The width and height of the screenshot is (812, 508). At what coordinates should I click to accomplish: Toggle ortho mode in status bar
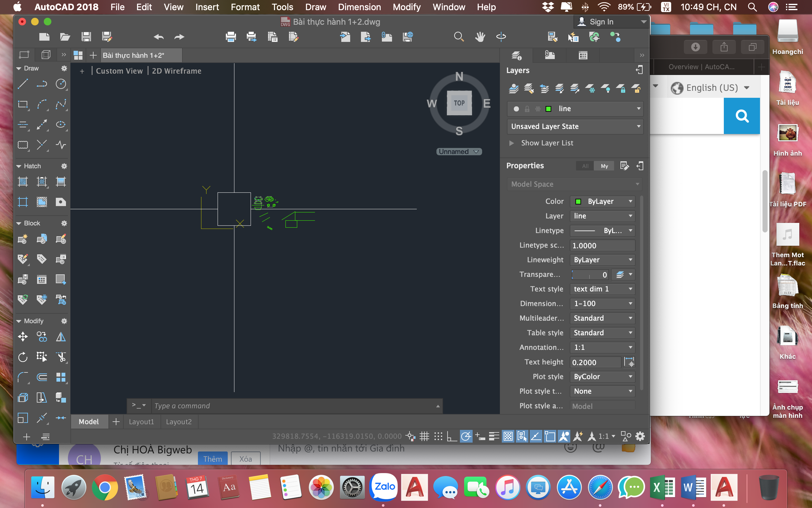click(452, 436)
